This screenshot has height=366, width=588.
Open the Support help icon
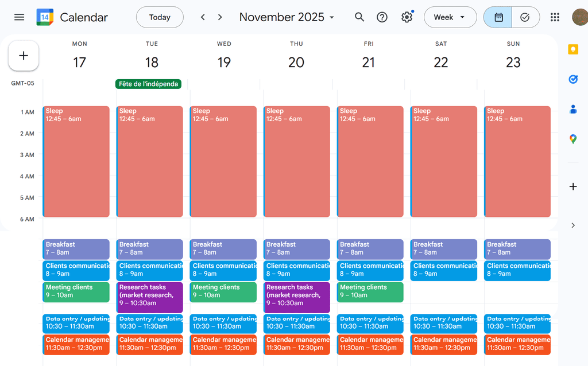(x=382, y=17)
